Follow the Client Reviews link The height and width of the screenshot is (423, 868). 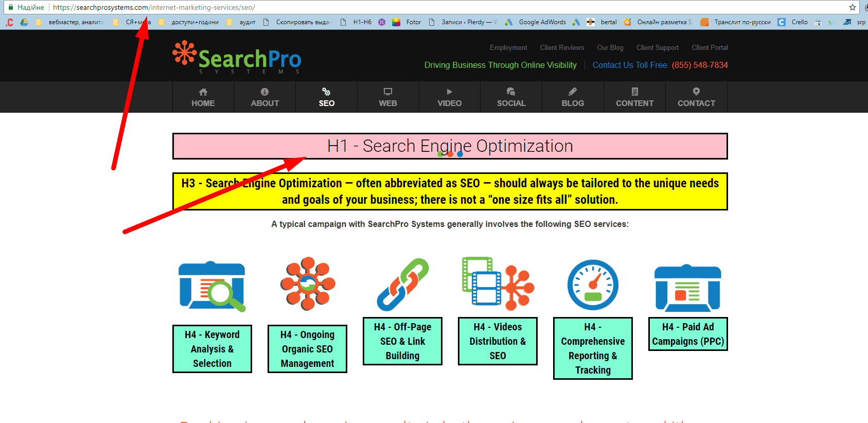pos(562,47)
